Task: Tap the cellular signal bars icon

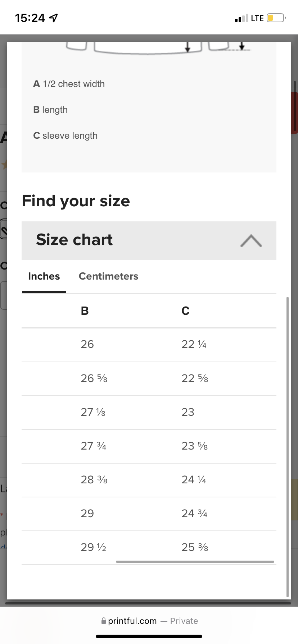Action: (241, 18)
